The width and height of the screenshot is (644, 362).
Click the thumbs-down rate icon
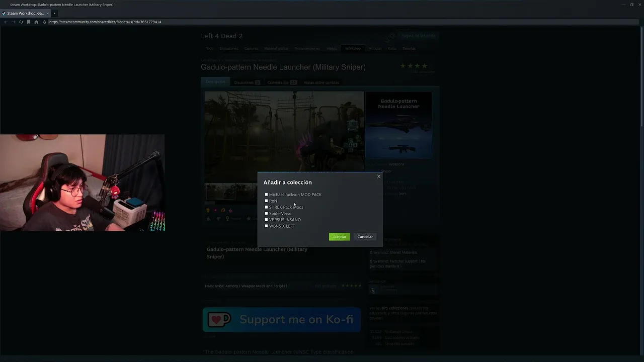[x=218, y=219]
